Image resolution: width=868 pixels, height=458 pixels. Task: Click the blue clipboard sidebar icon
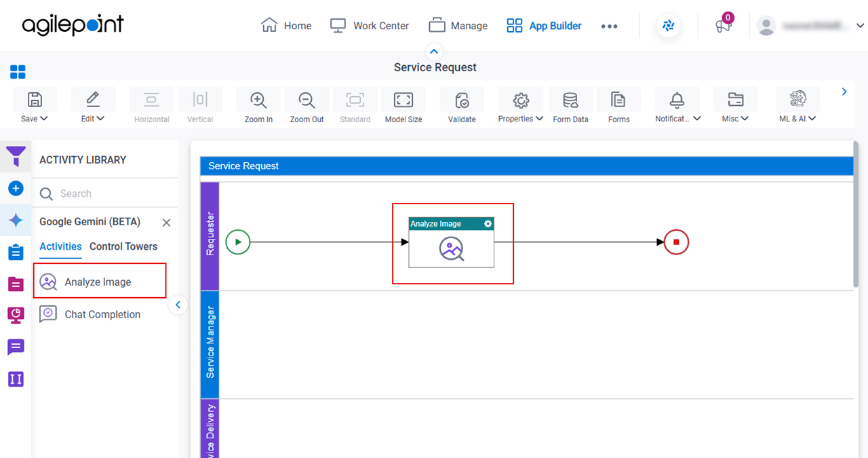pyautogui.click(x=16, y=252)
